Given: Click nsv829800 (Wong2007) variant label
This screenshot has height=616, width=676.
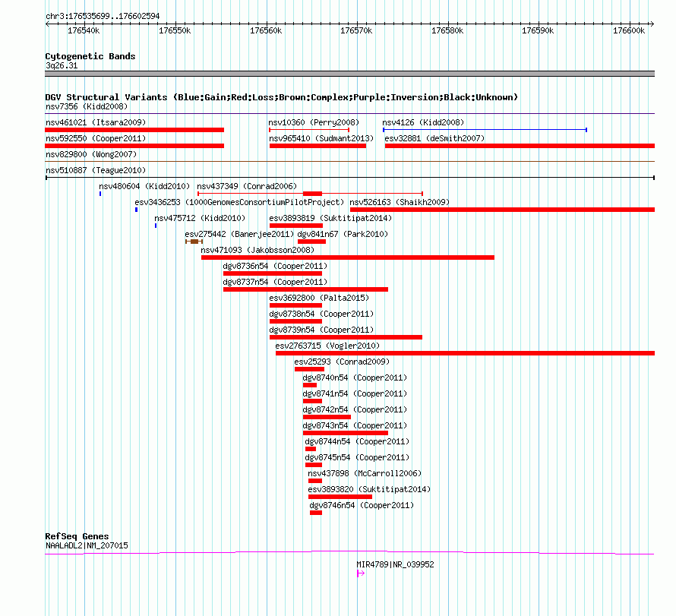Looking at the screenshot, I should [91, 154].
